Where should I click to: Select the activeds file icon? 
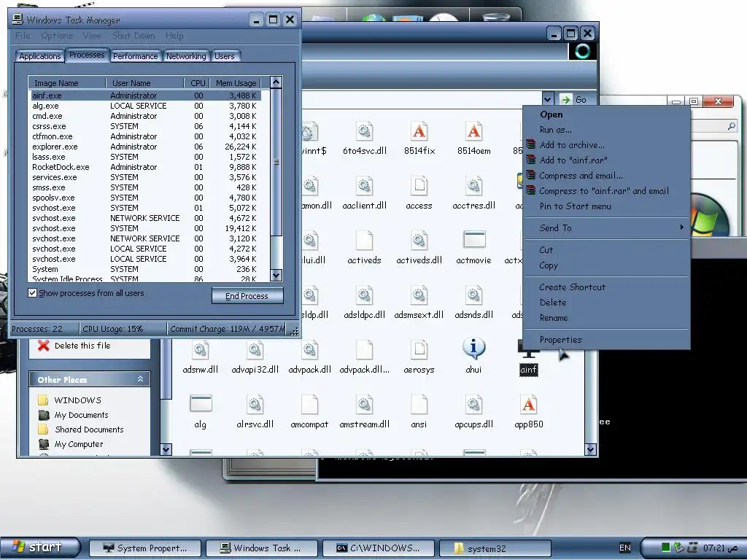point(365,241)
